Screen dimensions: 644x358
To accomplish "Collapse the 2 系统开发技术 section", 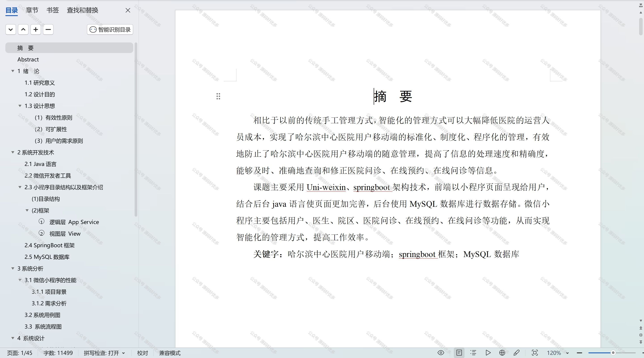I will pyautogui.click(x=13, y=152).
